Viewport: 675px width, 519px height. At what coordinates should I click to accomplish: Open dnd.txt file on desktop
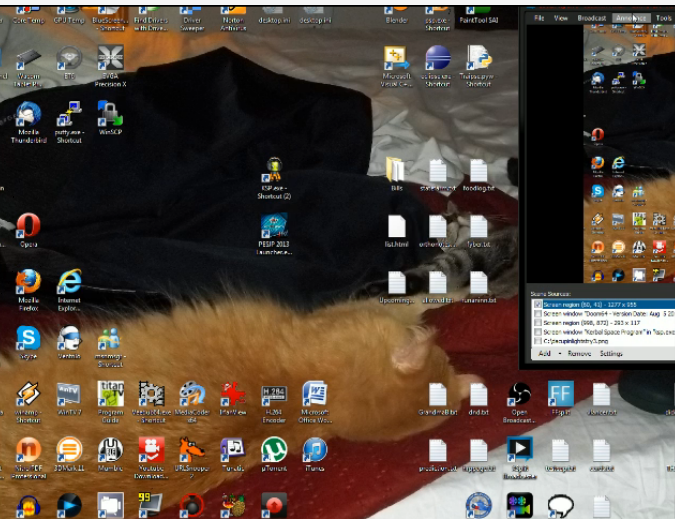click(x=478, y=399)
